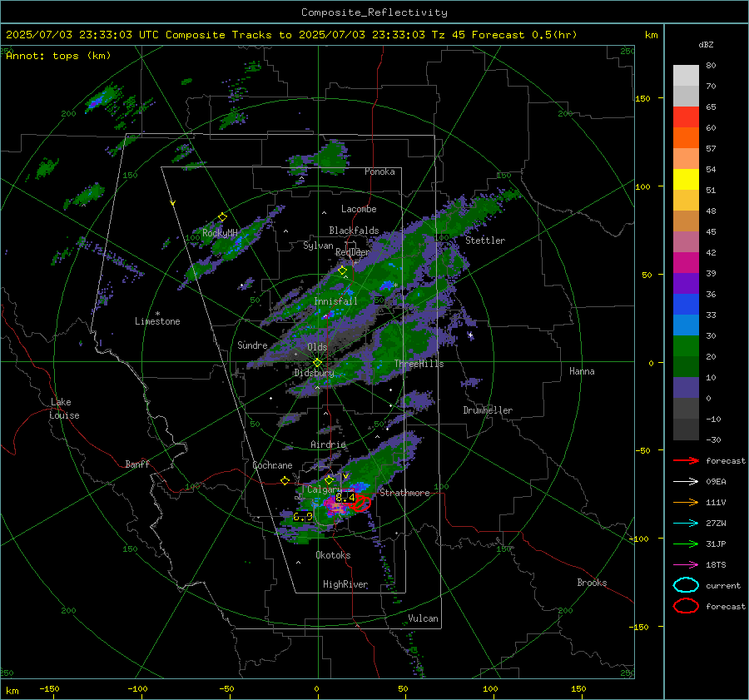The image size is (749, 700).
Task: Select the Lacombe label on map
Action: [x=359, y=209]
